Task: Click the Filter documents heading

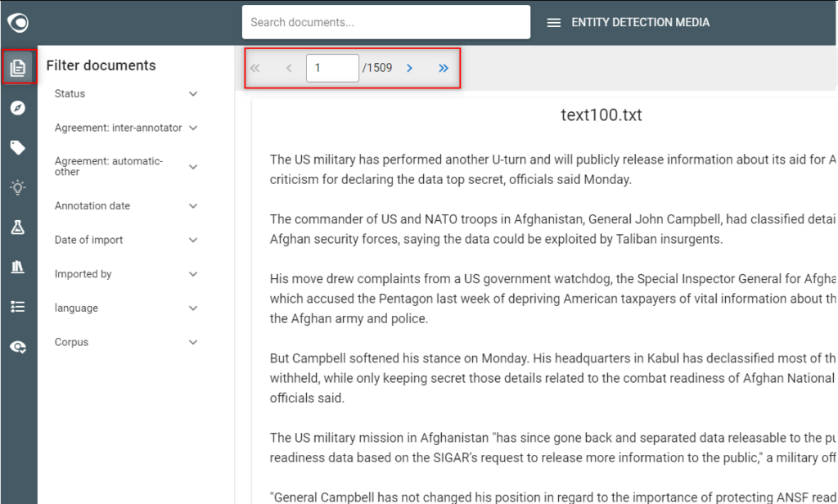Action: [101, 65]
